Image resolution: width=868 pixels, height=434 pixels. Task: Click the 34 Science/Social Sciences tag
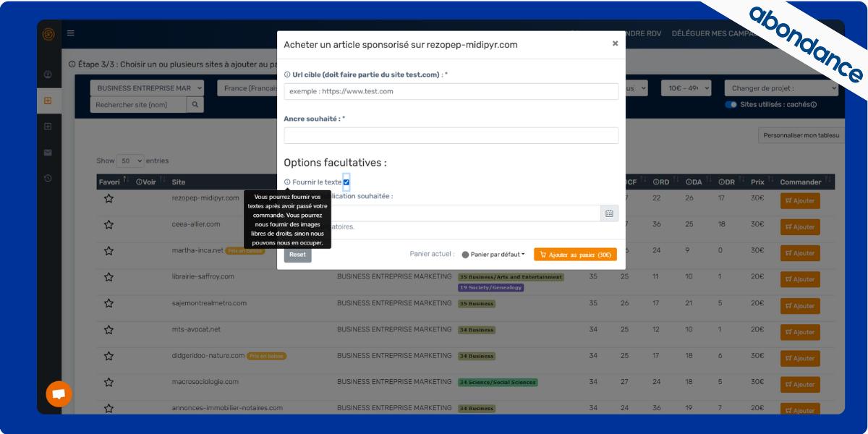(498, 382)
